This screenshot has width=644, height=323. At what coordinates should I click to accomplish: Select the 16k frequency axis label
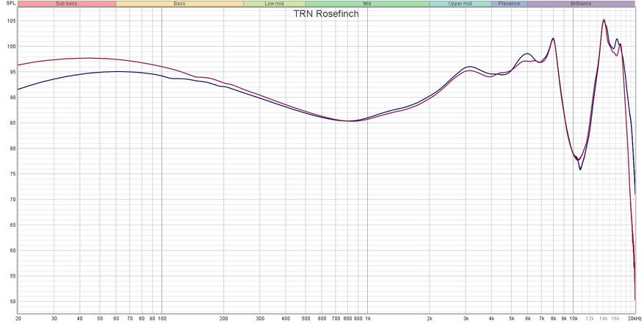click(x=615, y=319)
